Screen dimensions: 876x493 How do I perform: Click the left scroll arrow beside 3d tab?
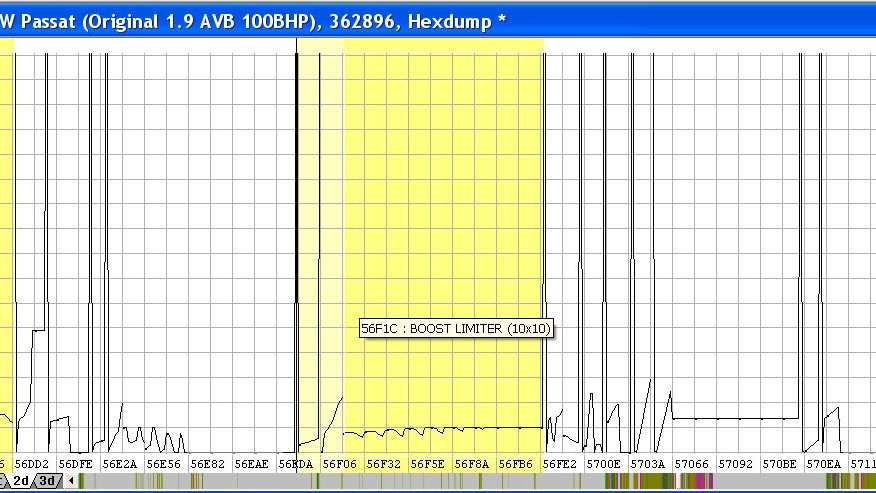[71, 481]
